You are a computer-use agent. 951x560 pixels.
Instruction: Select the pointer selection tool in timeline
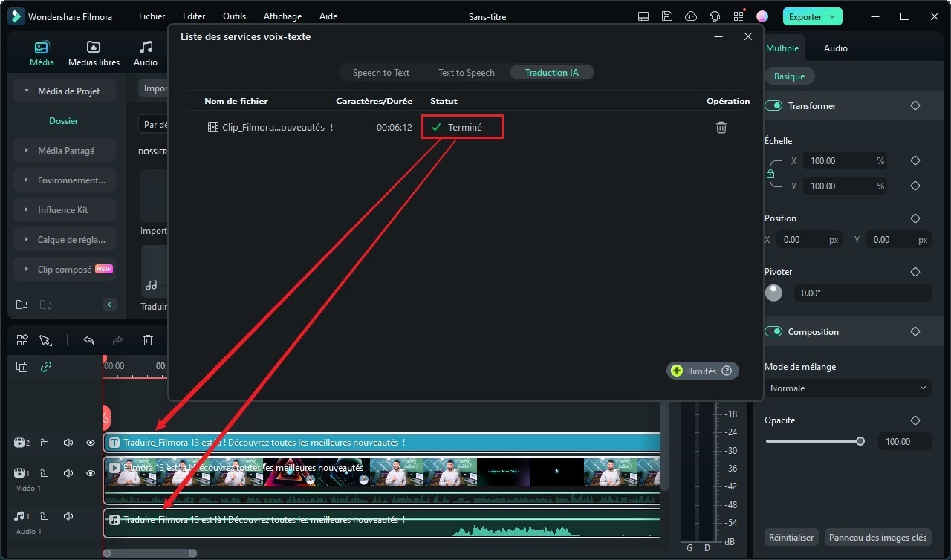point(45,340)
